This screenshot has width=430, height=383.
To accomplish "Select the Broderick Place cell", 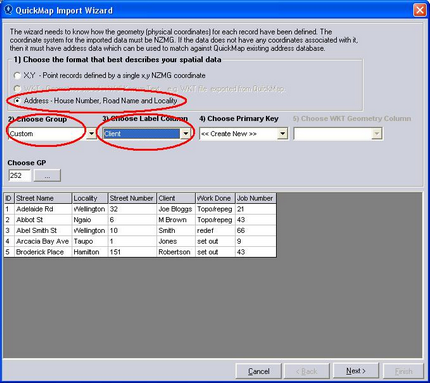I will [x=43, y=252].
